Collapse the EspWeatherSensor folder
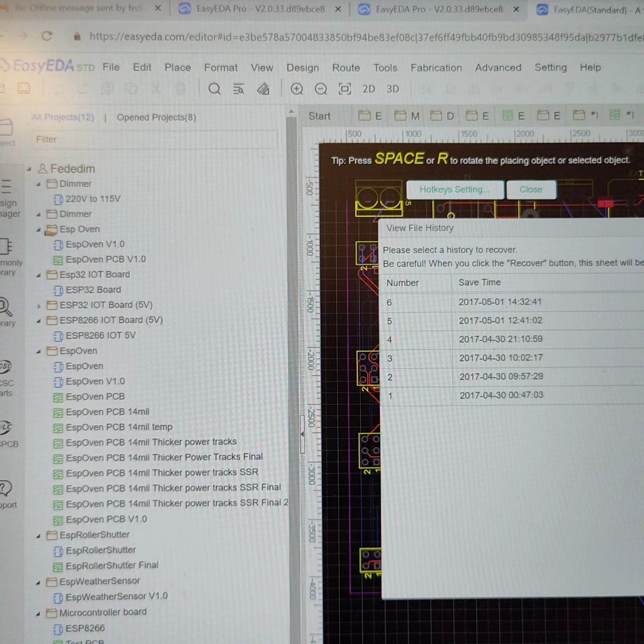Viewport: 644px width, 644px height. (38, 582)
